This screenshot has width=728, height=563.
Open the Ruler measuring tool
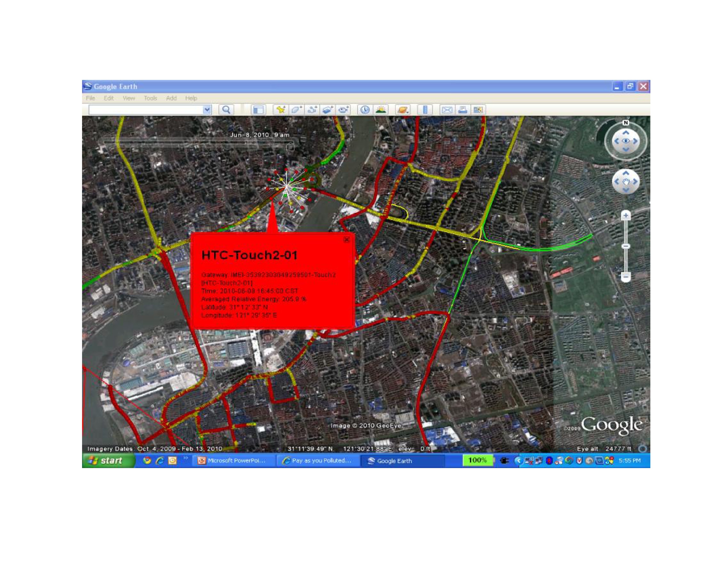[425, 110]
